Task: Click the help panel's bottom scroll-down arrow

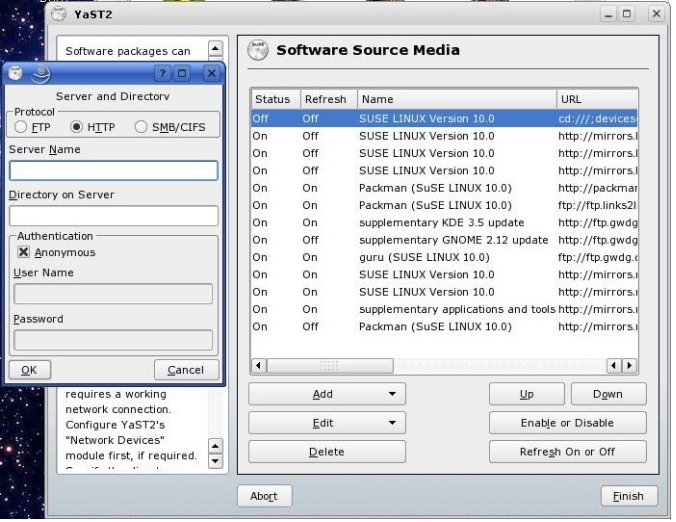Action: (215, 462)
